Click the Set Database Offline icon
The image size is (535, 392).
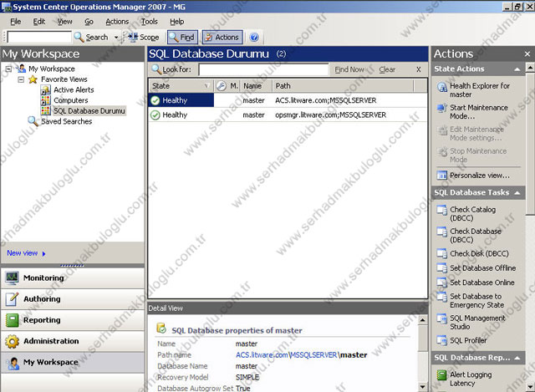click(x=442, y=268)
